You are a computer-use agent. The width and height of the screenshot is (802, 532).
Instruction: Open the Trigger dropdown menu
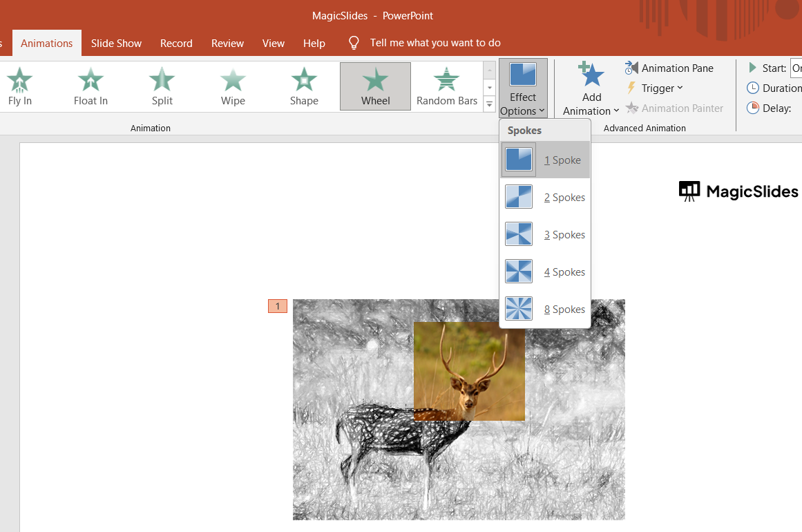[654, 88]
